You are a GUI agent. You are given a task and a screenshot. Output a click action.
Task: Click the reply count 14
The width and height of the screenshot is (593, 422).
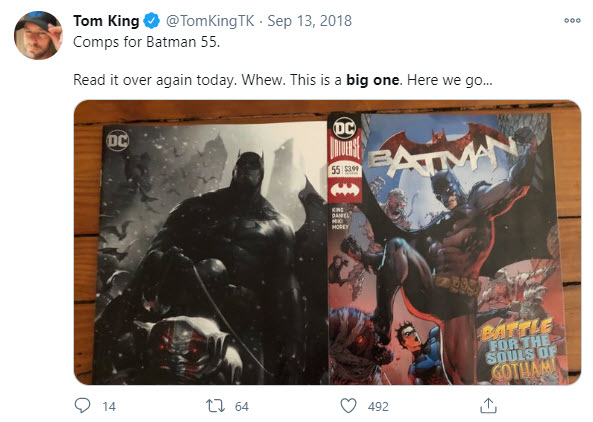[x=109, y=406]
